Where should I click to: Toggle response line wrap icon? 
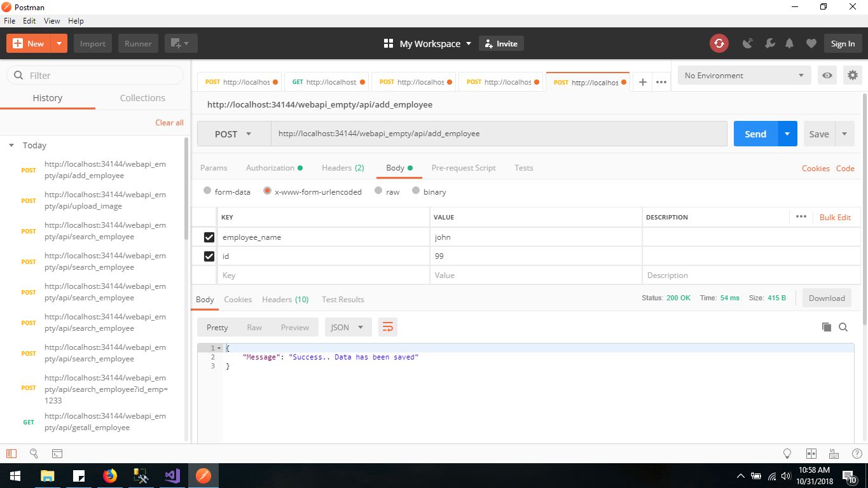tap(387, 327)
